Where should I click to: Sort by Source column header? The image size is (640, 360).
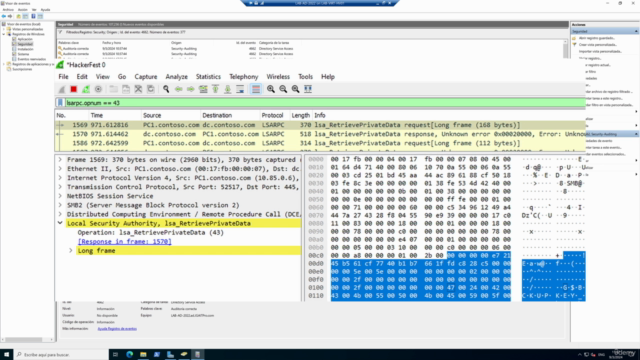[171, 116]
